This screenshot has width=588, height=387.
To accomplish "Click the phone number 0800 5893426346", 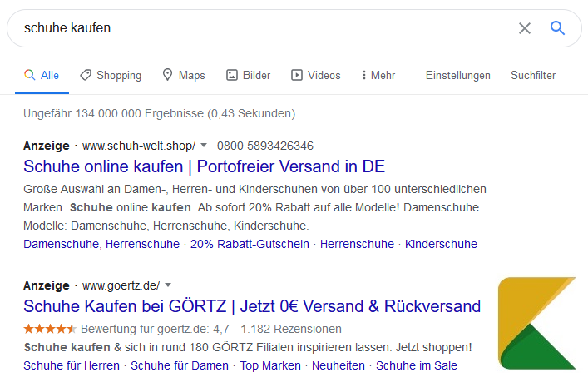I will (265, 146).
